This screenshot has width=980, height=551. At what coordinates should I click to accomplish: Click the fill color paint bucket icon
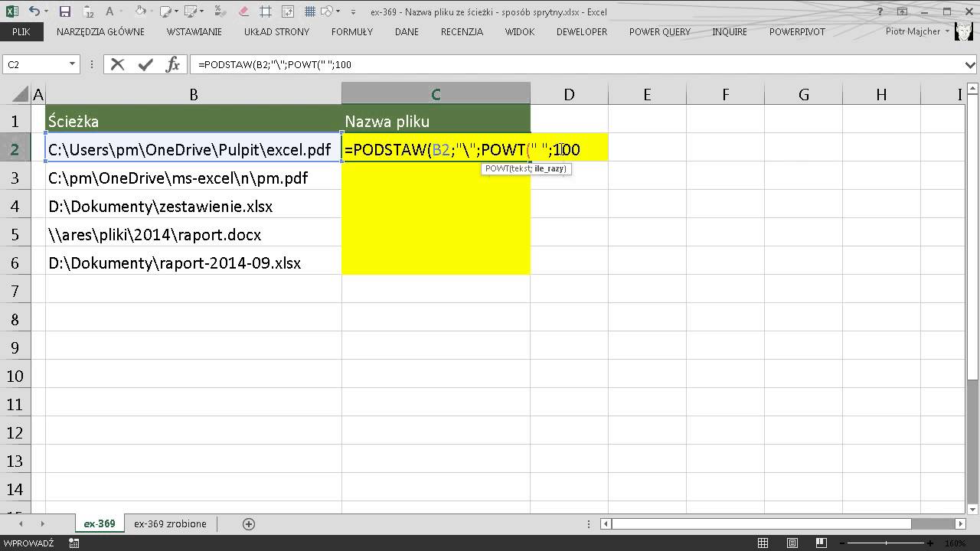coord(140,11)
